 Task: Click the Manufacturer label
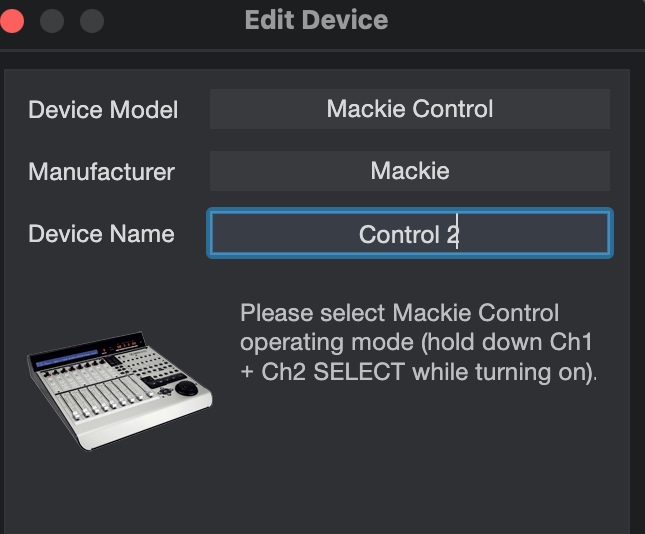[x=101, y=172]
